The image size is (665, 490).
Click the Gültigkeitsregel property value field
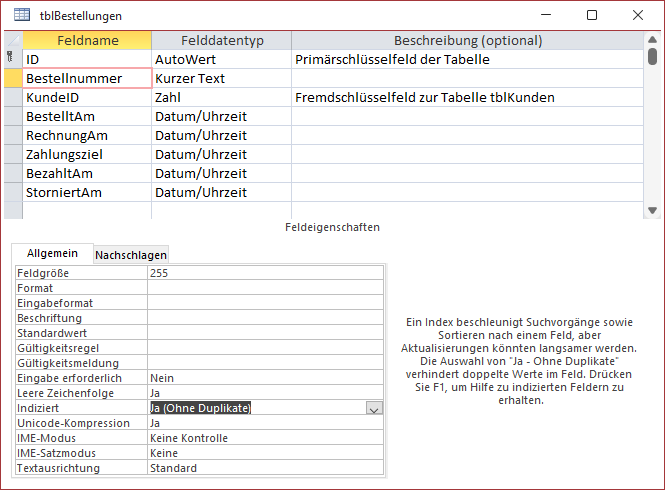pos(265,348)
